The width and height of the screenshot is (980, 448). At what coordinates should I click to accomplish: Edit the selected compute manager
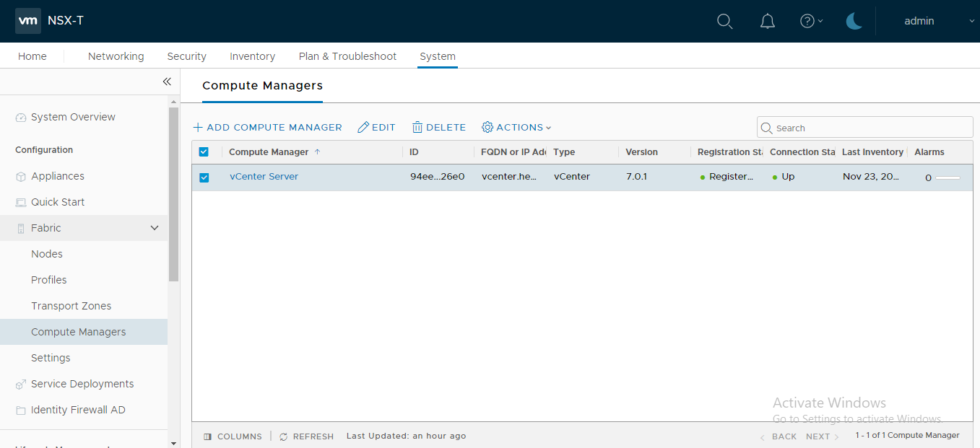377,127
